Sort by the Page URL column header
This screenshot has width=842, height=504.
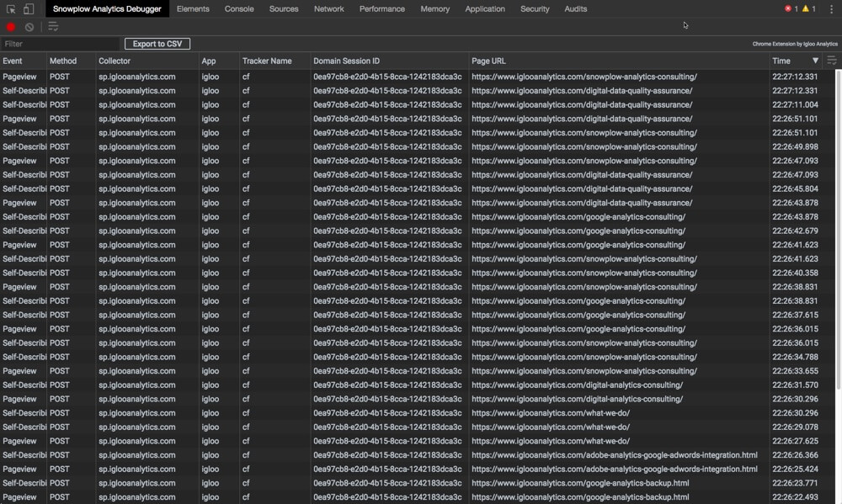pyautogui.click(x=619, y=61)
